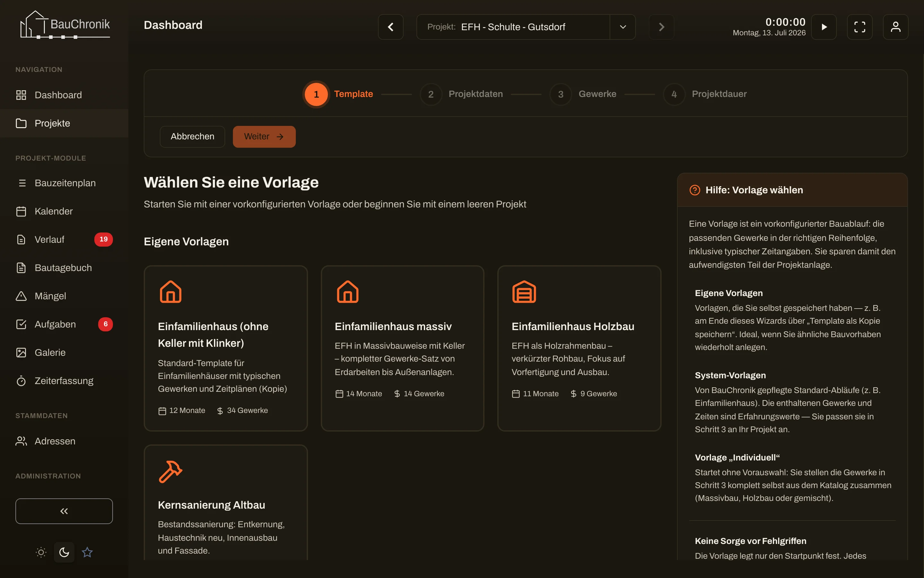Screen dimensions: 924x578
Task: Select step 2 Projektdaten in wizard
Action: click(x=461, y=94)
